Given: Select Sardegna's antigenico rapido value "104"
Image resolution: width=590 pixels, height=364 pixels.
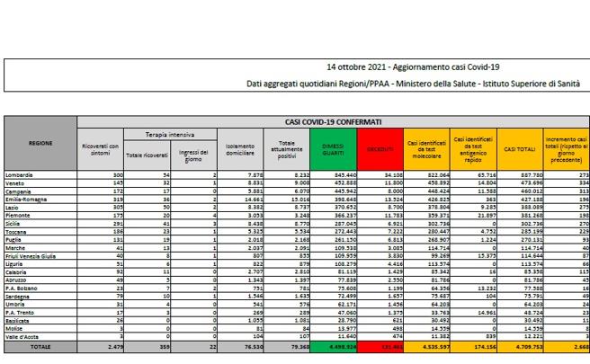Looking at the screenshot, I should click(491, 297).
